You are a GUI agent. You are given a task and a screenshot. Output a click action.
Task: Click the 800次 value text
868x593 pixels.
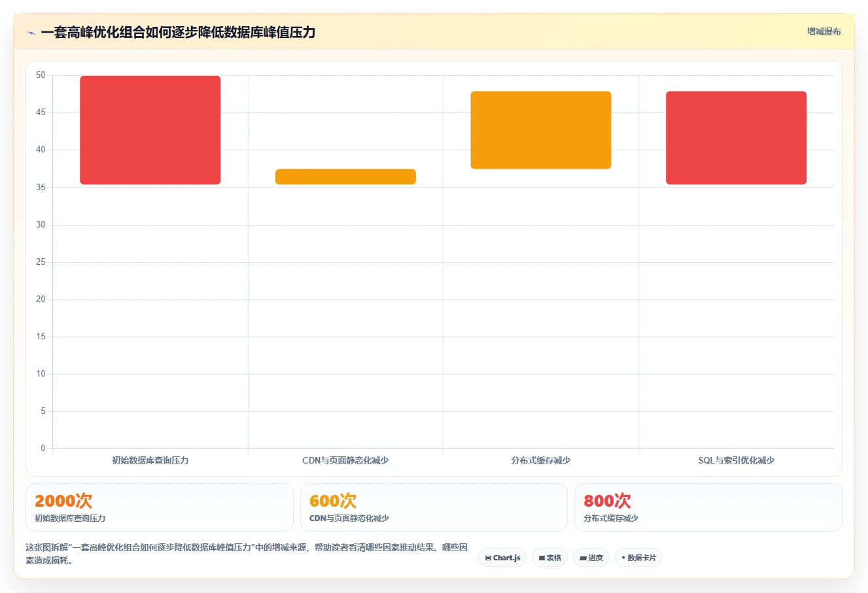607,501
